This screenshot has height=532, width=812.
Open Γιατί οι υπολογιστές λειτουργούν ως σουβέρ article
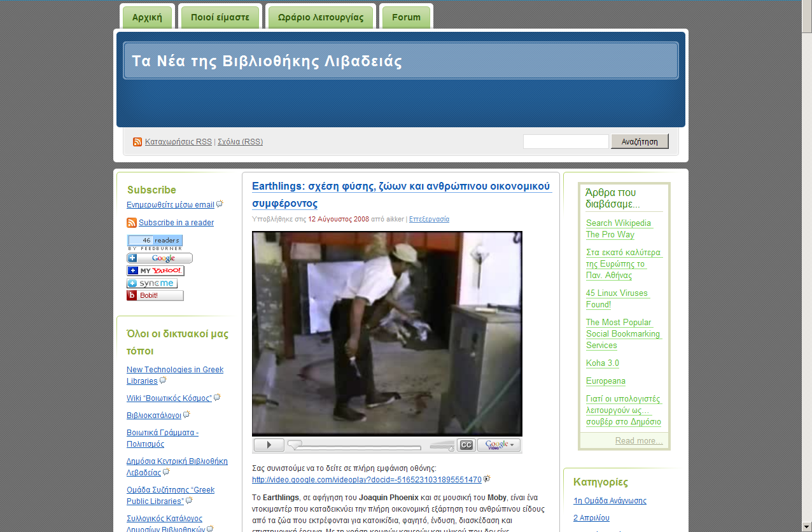point(624,410)
